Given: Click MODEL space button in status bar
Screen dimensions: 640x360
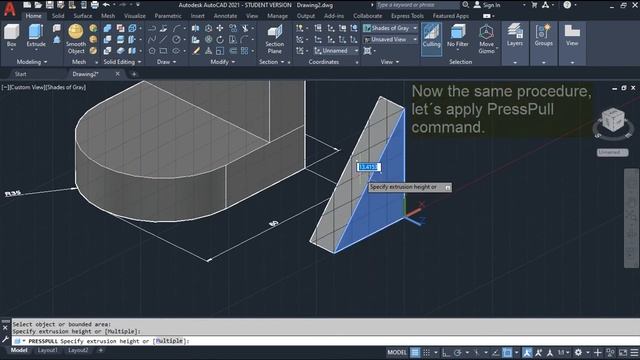Looking at the screenshot, I should coord(397,353).
